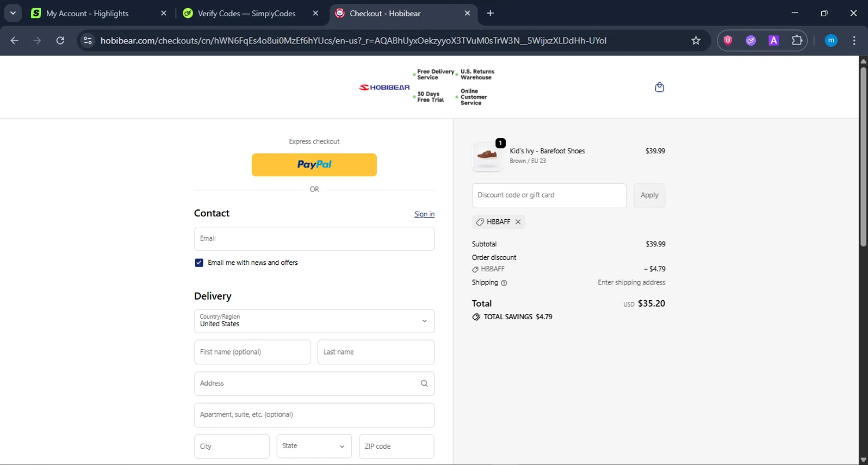Click the Address input field
The width and height of the screenshot is (868, 465).
click(x=314, y=383)
